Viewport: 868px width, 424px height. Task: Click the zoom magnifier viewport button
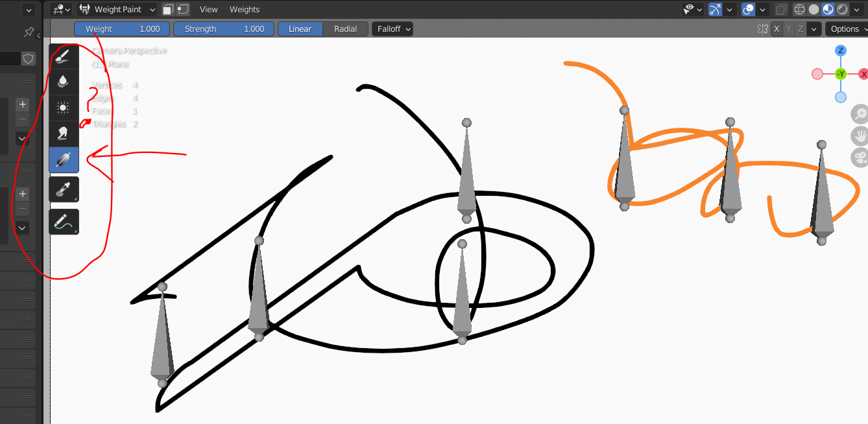tap(860, 115)
